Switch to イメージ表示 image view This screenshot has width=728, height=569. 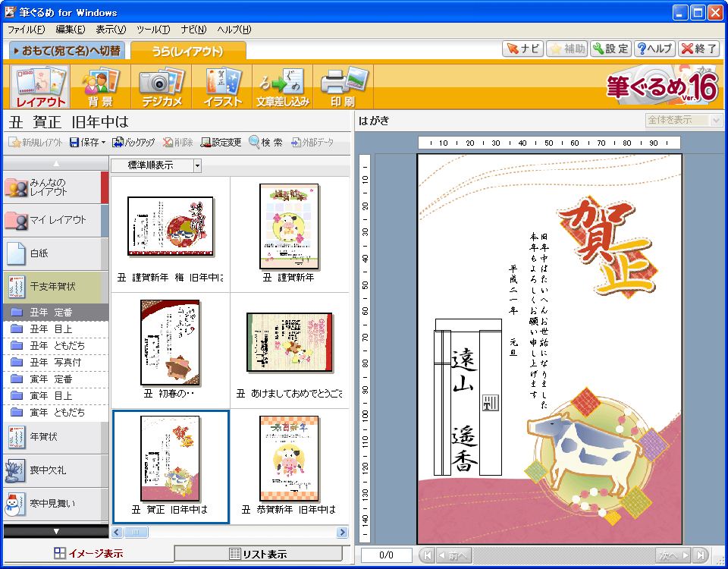[x=89, y=554]
